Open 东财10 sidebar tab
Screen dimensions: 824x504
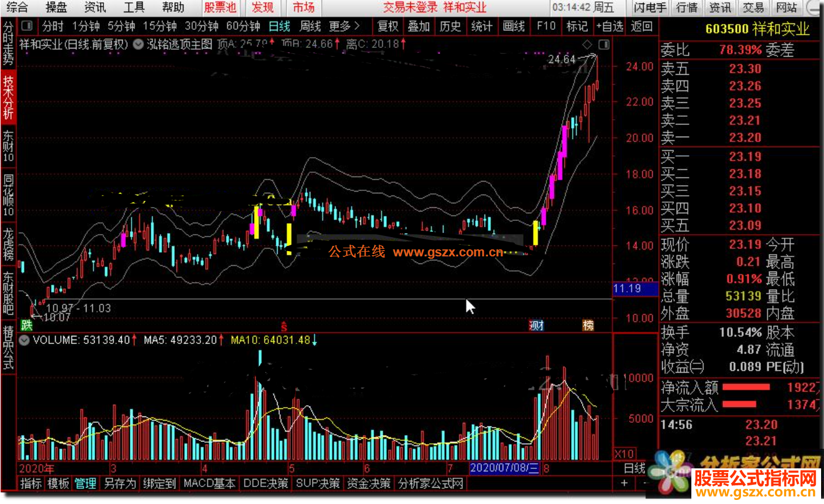[8, 146]
